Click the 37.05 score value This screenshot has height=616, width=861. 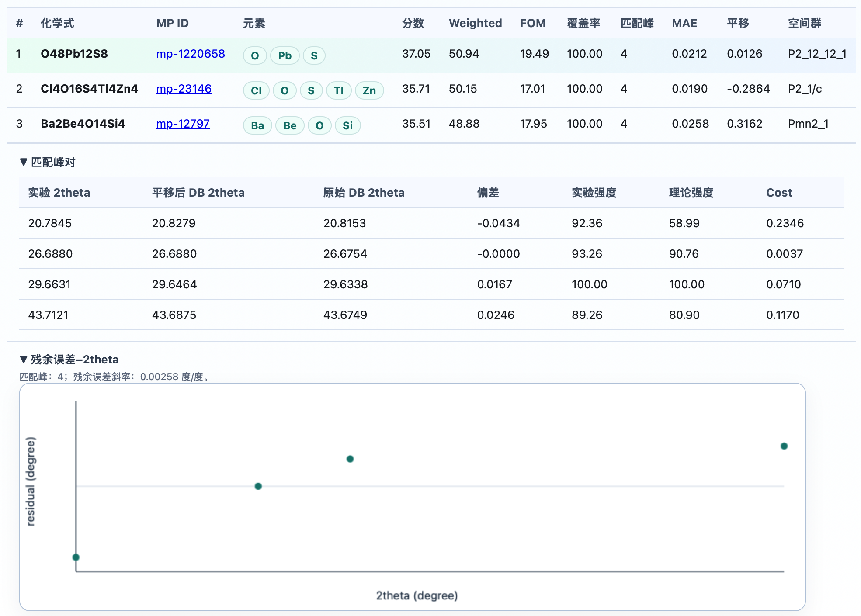pos(416,54)
